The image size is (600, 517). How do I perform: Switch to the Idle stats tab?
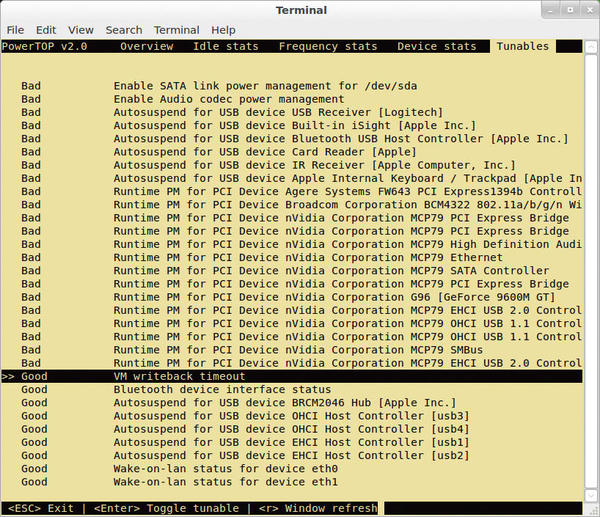(x=225, y=46)
